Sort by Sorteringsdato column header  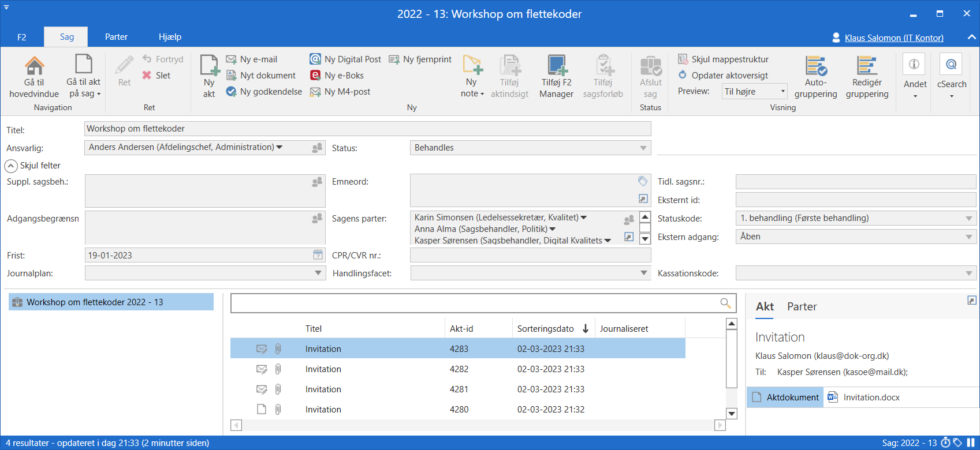pyautogui.click(x=552, y=328)
